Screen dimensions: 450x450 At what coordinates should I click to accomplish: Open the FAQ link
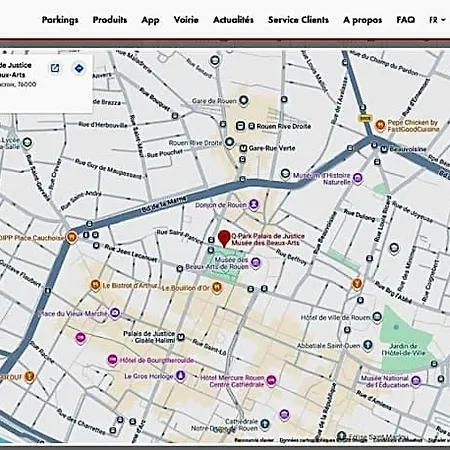tap(406, 20)
